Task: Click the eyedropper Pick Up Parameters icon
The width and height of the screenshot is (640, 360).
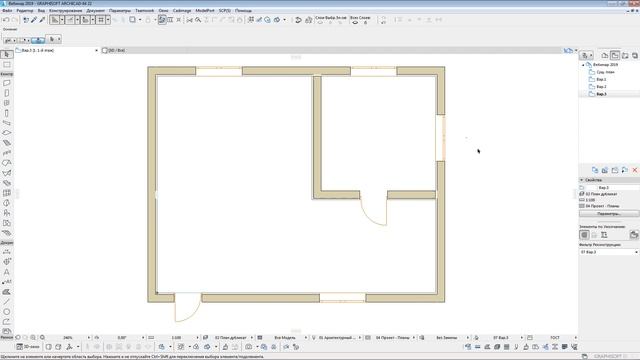Action: [x=34, y=20]
